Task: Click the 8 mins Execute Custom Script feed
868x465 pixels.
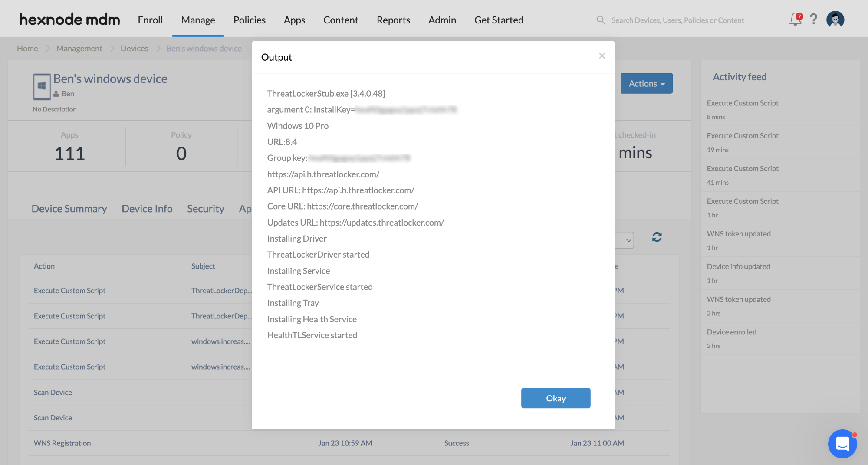Action: tap(780, 110)
